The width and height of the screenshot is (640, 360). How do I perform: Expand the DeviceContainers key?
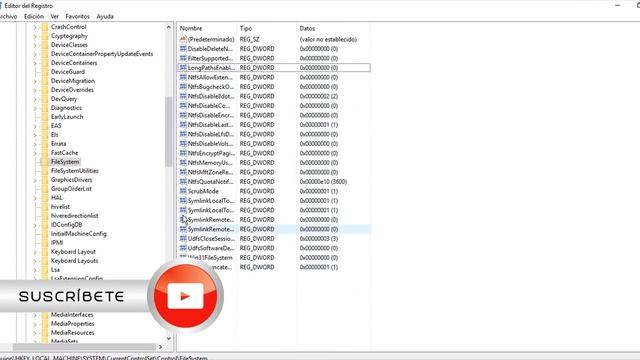[35, 63]
